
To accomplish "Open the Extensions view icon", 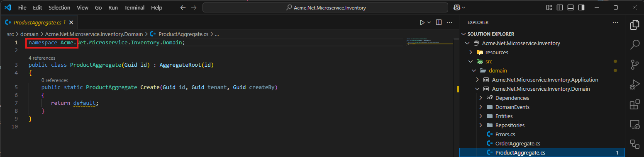I will click(634, 104).
